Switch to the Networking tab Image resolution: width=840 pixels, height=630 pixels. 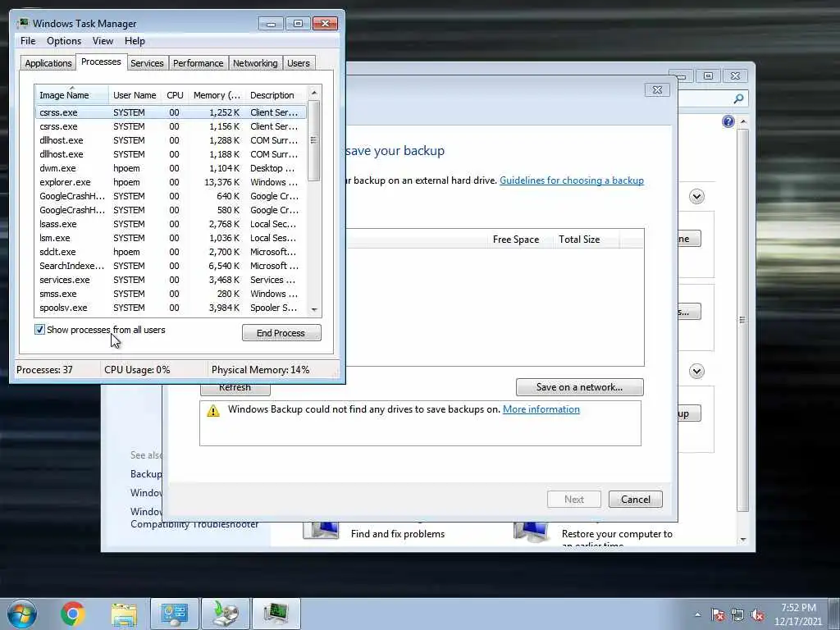(255, 63)
